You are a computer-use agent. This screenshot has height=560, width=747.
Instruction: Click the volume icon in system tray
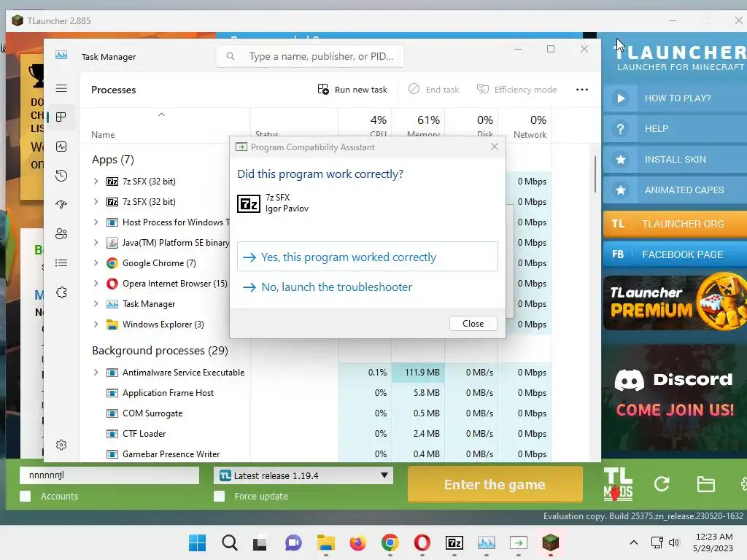tap(673, 542)
